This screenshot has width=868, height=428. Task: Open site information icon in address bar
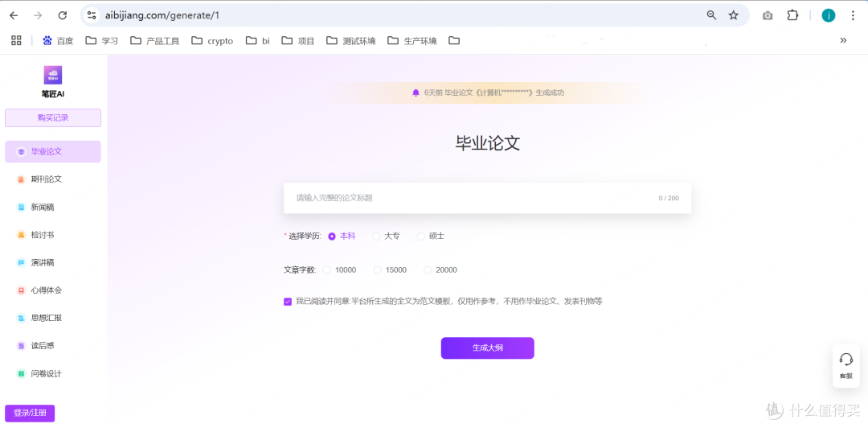click(92, 15)
